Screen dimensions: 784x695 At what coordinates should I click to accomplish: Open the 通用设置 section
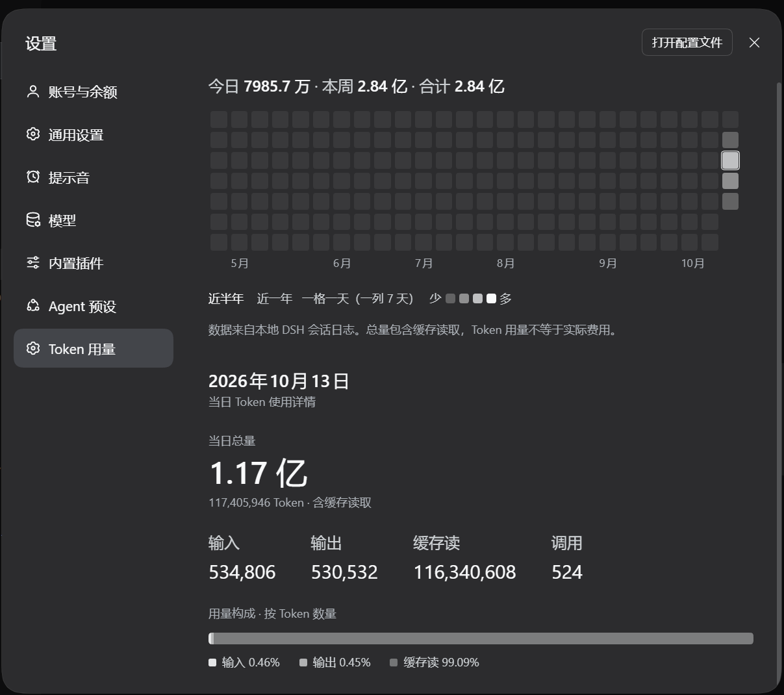tap(94, 134)
